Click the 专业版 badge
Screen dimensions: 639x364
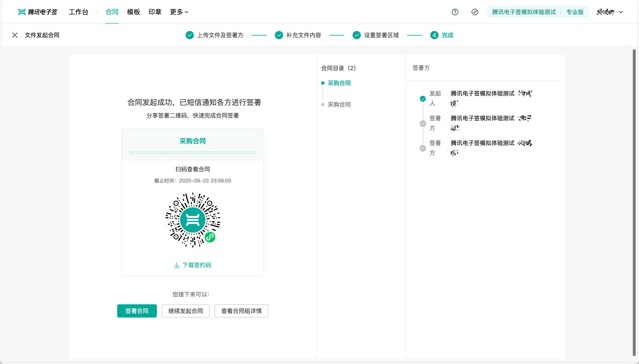575,12
